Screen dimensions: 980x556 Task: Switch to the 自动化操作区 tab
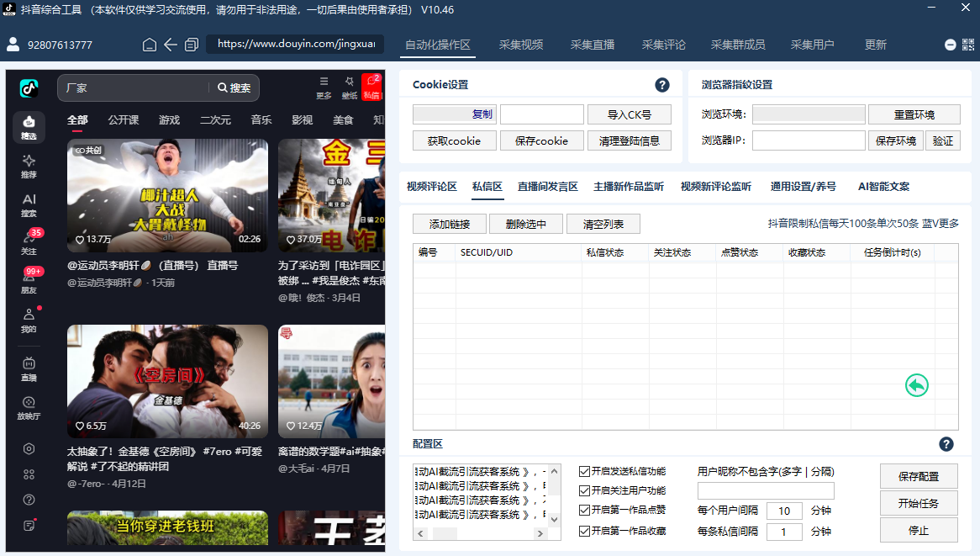point(438,45)
